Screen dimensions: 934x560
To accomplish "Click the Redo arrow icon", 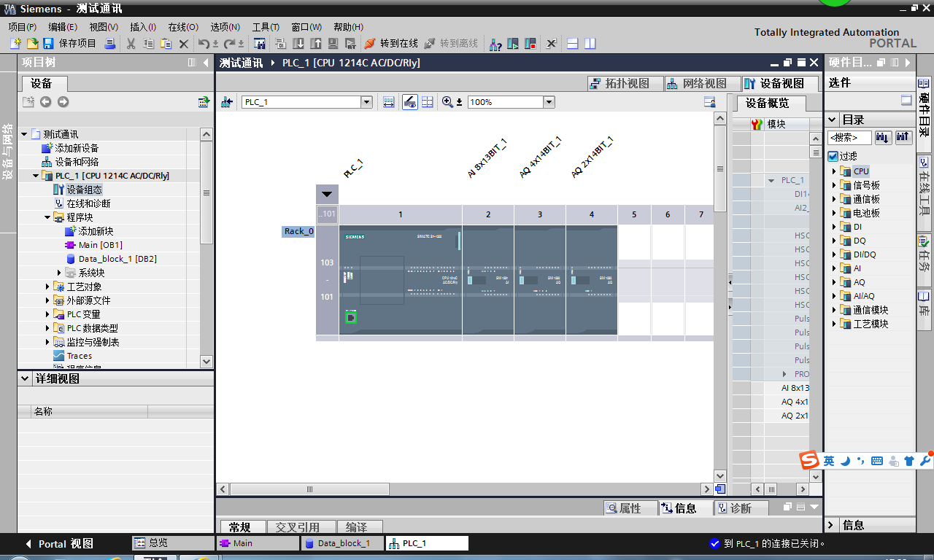I will [229, 44].
